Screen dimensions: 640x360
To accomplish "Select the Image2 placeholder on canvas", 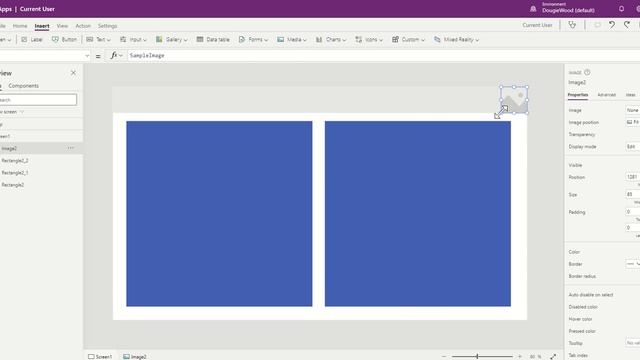I will point(514,100).
